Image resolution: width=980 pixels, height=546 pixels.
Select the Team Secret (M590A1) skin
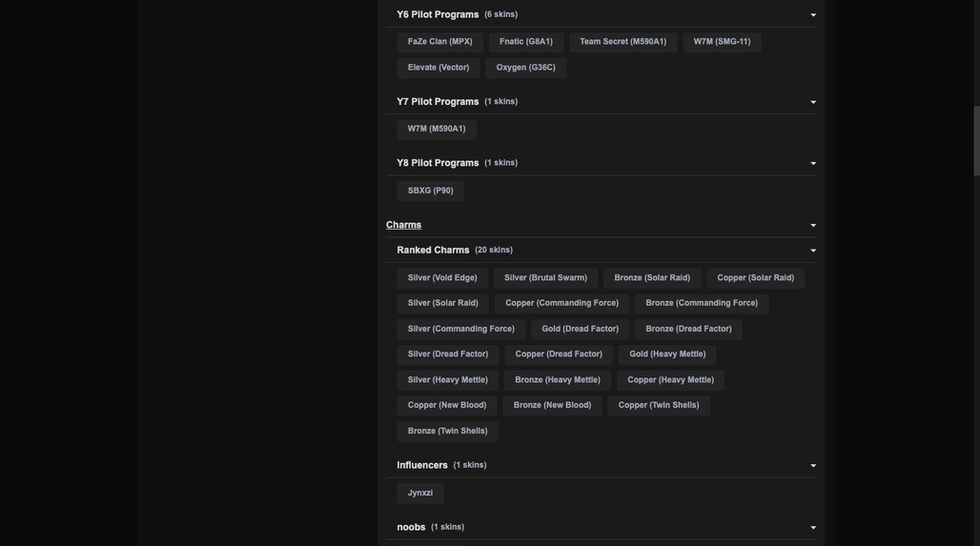(623, 42)
